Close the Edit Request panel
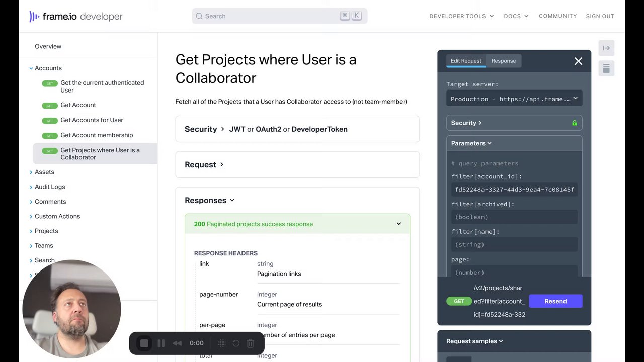 578,61
